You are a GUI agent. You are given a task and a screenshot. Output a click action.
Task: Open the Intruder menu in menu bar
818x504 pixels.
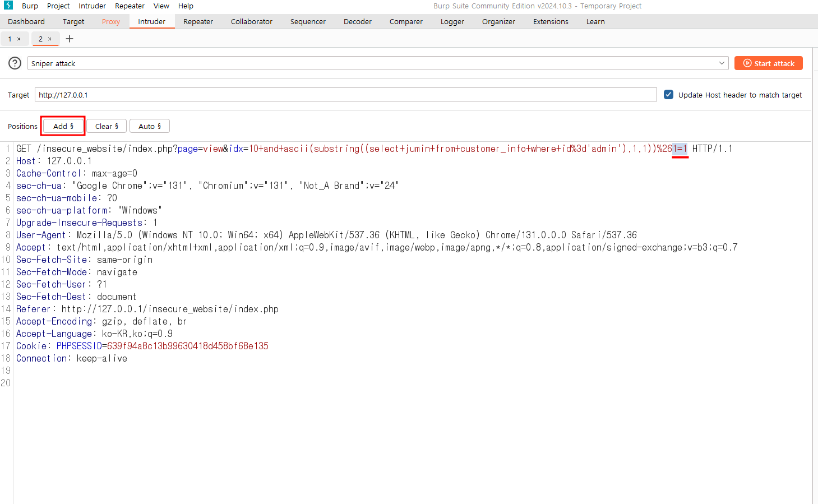point(93,6)
